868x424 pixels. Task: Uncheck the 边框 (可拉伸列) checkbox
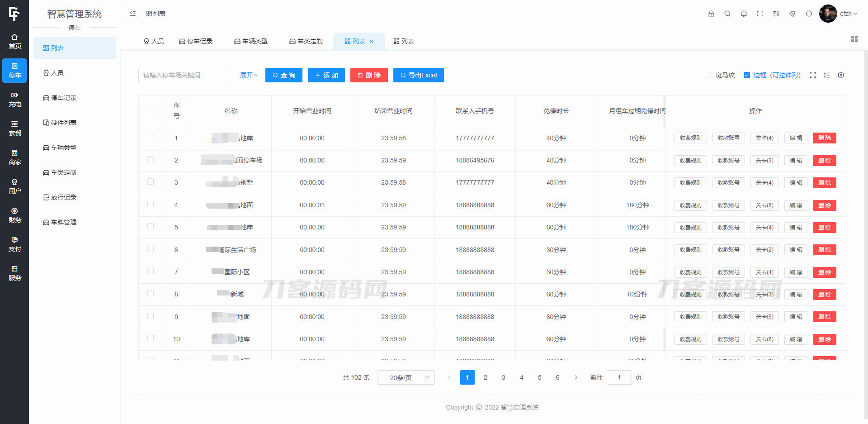747,75
